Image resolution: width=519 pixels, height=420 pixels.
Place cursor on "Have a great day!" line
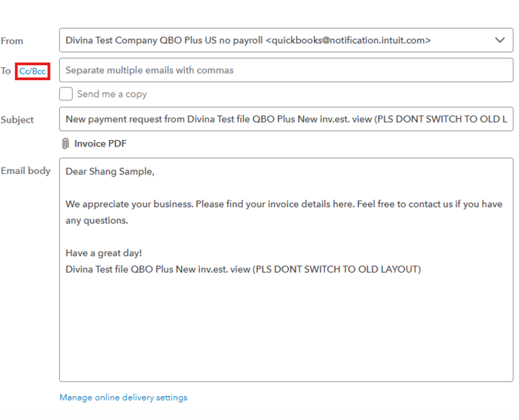coord(104,253)
